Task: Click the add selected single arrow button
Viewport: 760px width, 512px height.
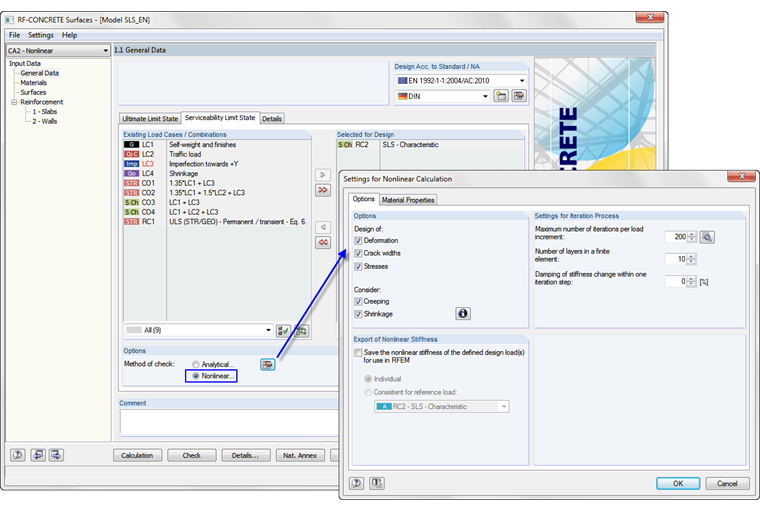Action: 323,175
